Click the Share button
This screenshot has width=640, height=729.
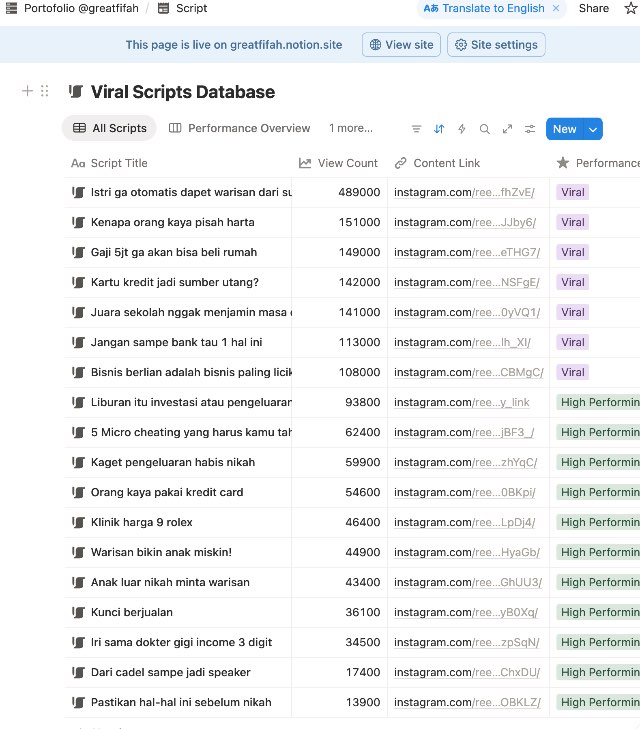(x=593, y=8)
